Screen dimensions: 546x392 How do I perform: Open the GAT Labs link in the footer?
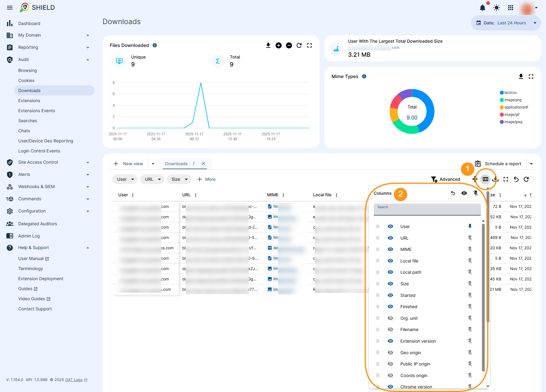74,380
